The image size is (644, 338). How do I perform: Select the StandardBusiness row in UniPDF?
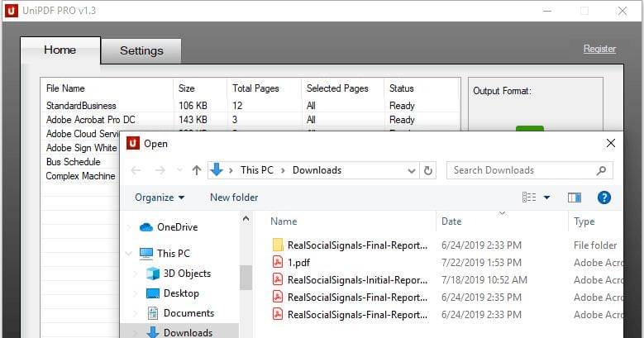click(250, 106)
